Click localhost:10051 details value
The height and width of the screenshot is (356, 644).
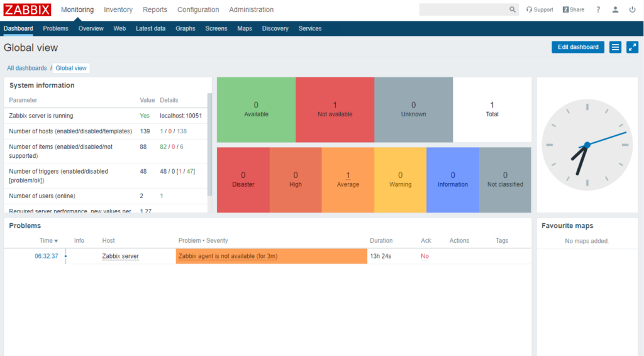(180, 116)
